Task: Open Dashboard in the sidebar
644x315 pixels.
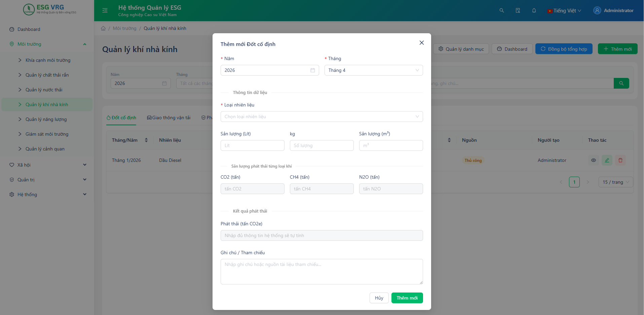Action: [x=47, y=29]
